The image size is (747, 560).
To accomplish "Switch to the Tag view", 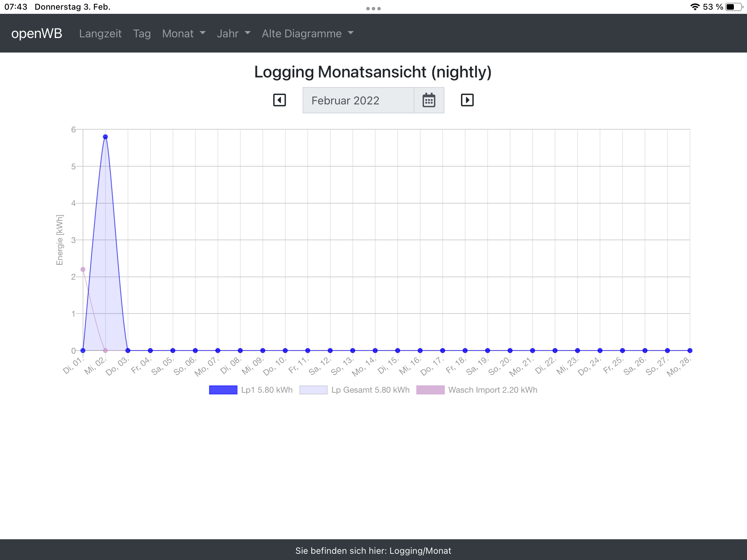I will (142, 34).
